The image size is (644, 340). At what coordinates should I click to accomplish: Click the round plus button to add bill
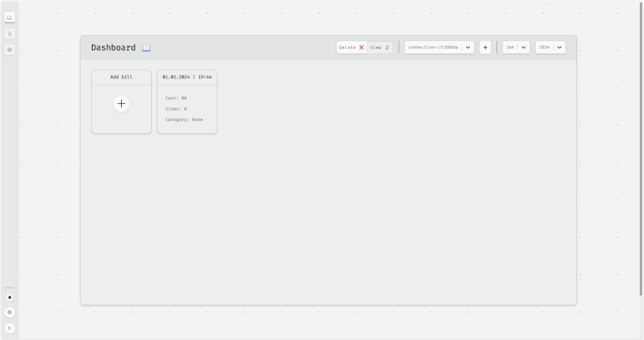(x=121, y=104)
